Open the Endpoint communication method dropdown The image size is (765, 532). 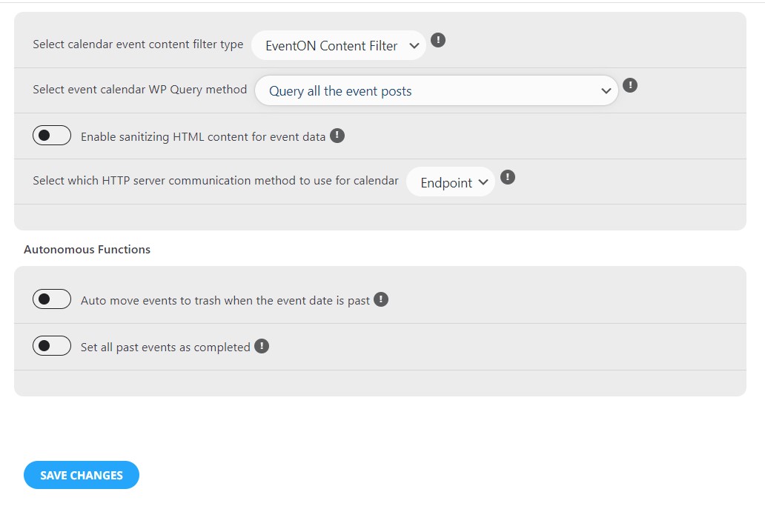(x=450, y=182)
